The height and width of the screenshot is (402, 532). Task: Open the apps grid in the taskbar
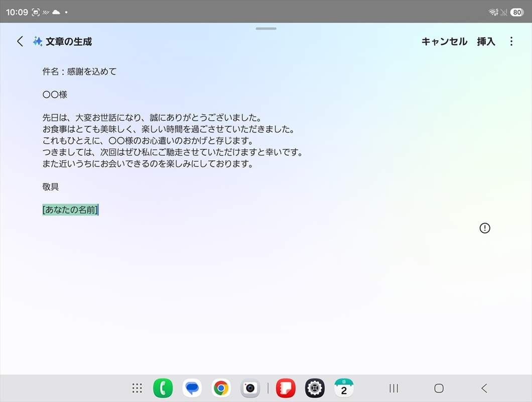[x=137, y=388]
